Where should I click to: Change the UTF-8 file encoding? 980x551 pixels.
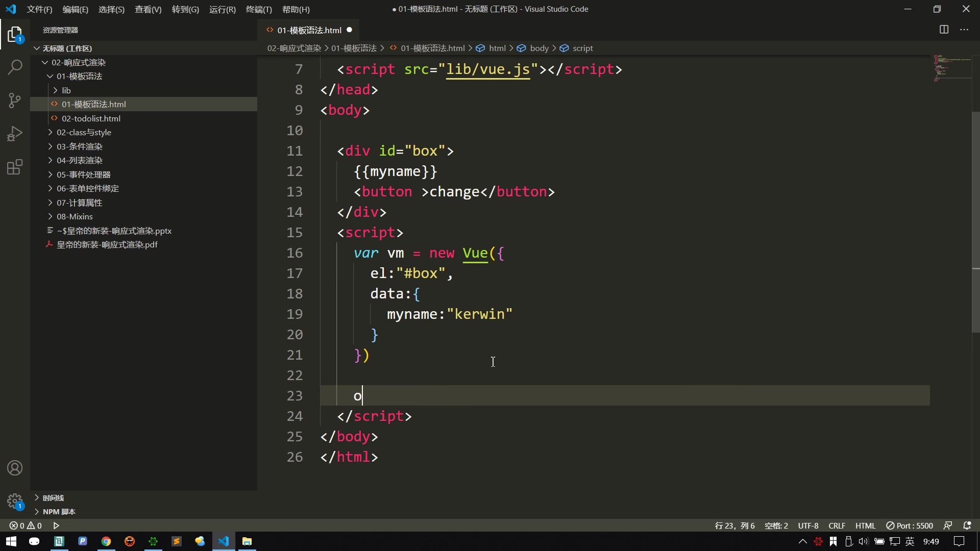(808, 525)
